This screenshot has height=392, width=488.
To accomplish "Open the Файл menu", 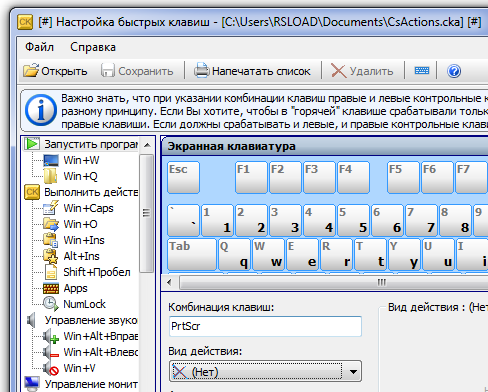I will click(x=39, y=47).
